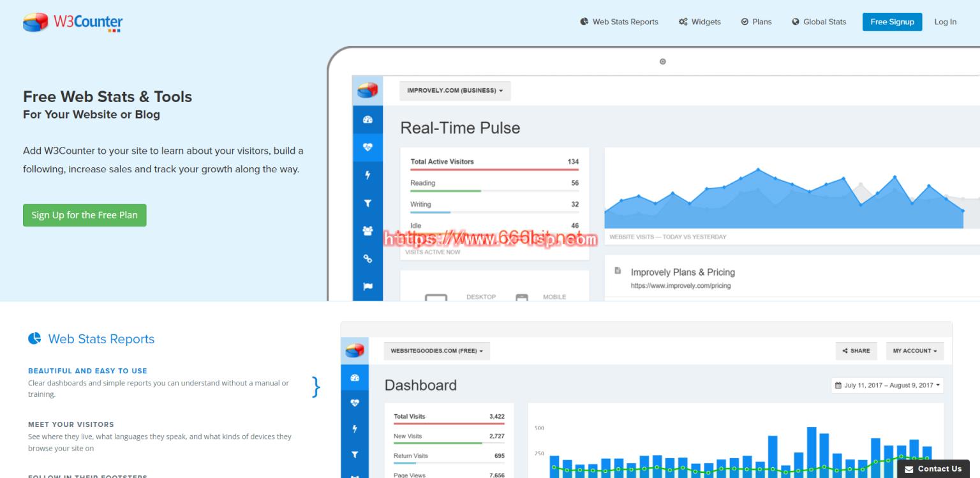Expand the WEBSITEGOODIES.COM (FREE) site dropdown
This screenshot has height=478, width=980.
click(436, 351)
